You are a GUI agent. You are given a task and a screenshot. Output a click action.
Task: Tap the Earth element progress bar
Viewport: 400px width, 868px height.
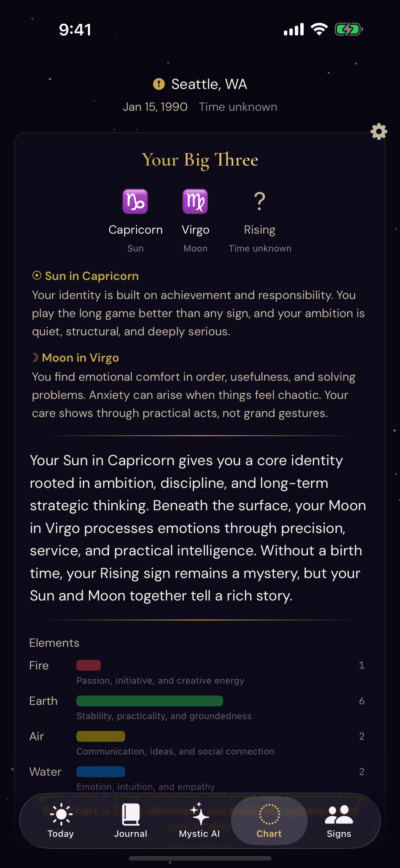pos(149,701)
